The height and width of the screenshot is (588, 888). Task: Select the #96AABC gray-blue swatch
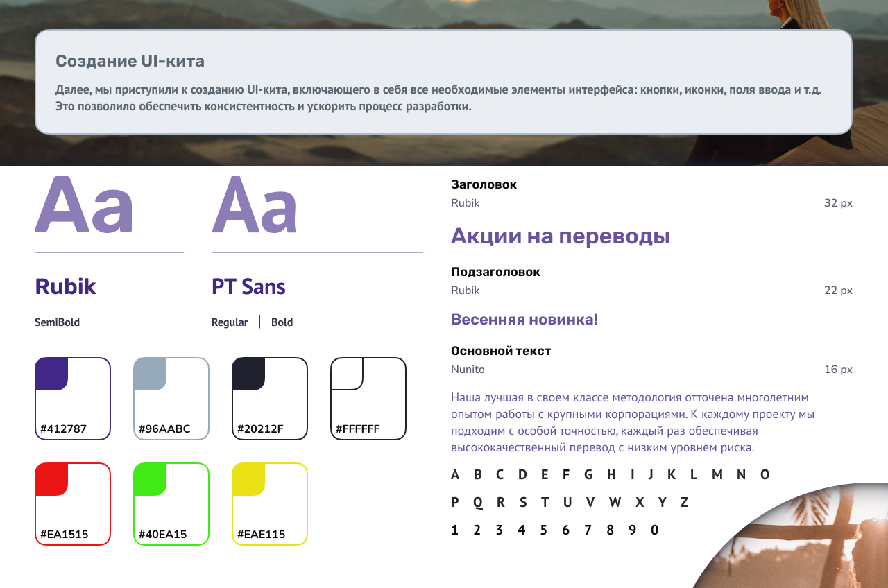click(x=171, y=399)
